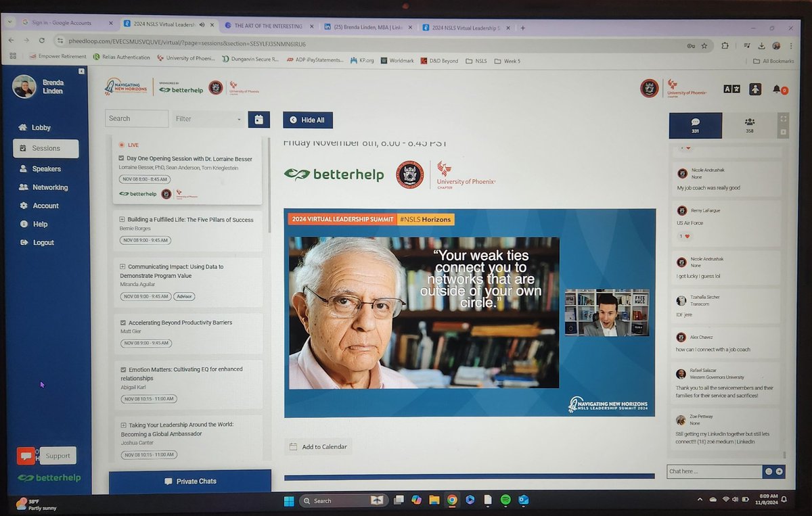Show hidden system tray icons

click(698, 499)
